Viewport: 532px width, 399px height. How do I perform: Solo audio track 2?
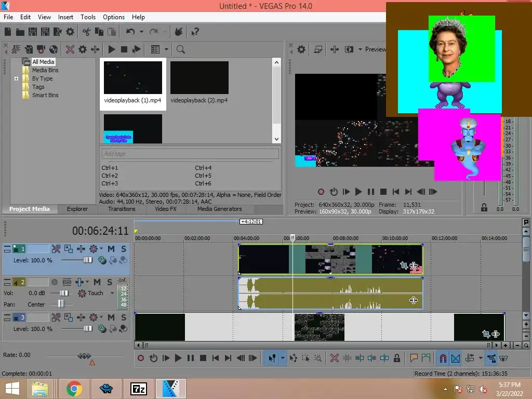[109, 282]
